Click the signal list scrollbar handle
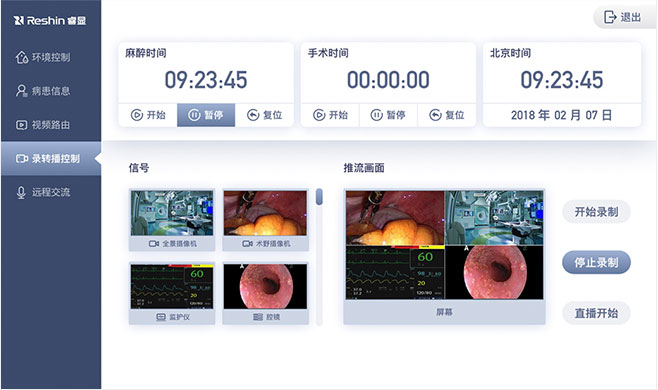 (x=319, y=197)
